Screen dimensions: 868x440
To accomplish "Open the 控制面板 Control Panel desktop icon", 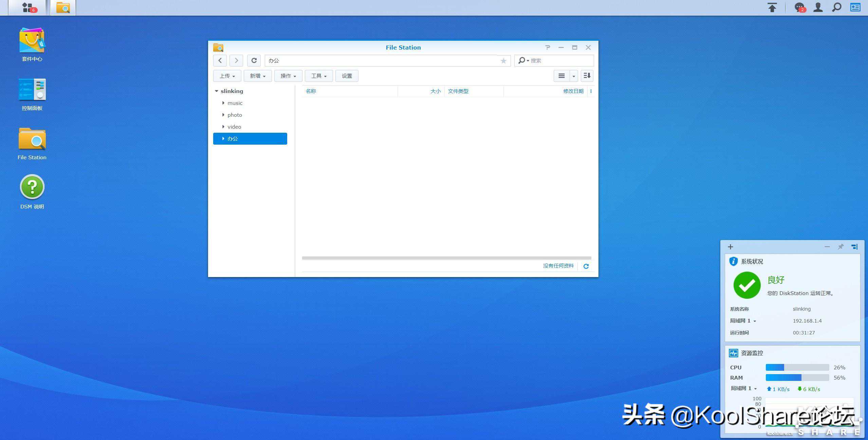I will point(32,90).
